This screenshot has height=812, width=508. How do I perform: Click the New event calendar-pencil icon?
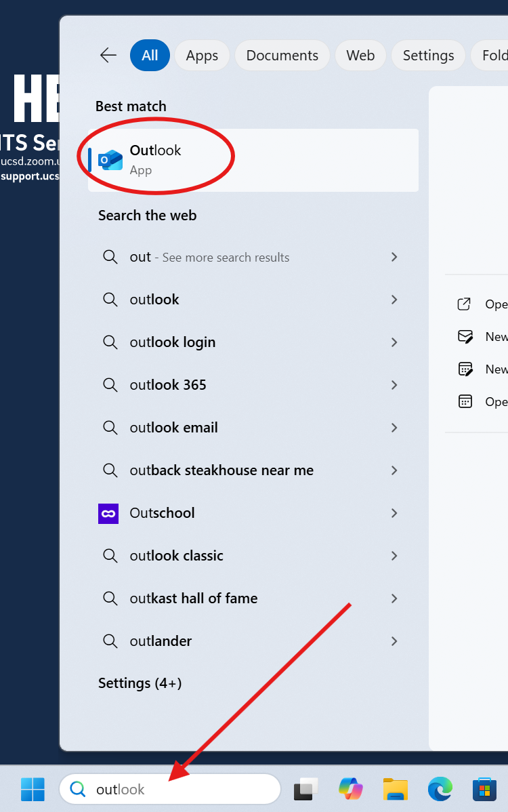click(465, 369)
